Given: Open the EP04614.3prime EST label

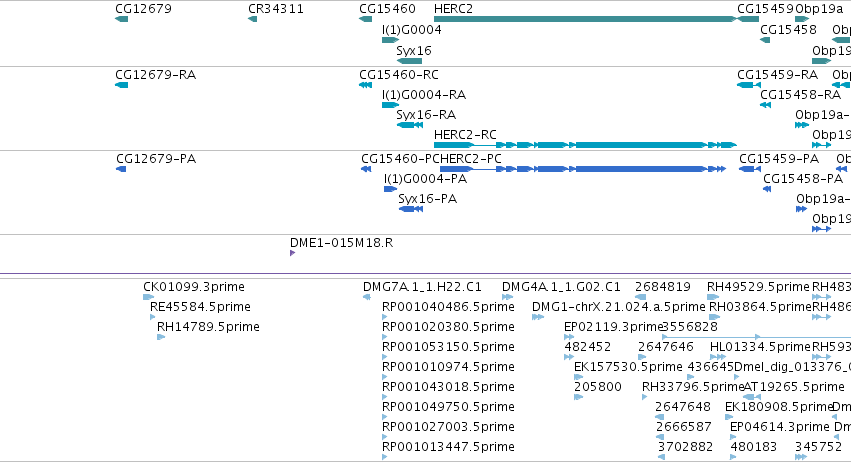Looking at the screenshot, I should [780, 428].
